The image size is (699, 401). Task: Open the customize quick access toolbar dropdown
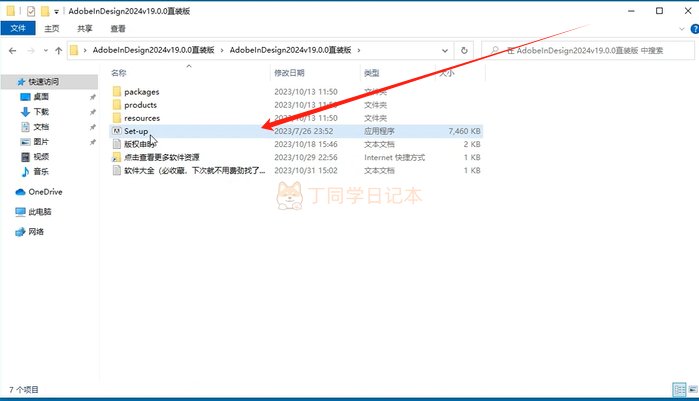click(x=56, y=12)
